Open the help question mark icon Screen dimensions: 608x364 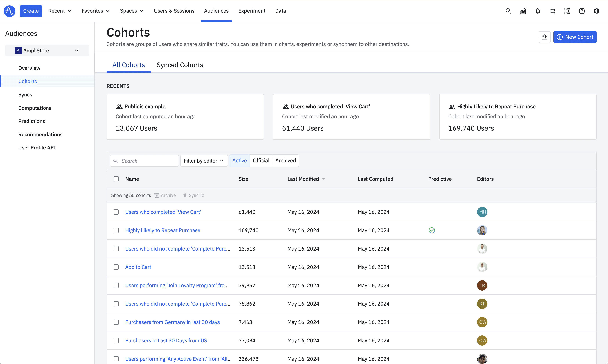tap(582, 11)
